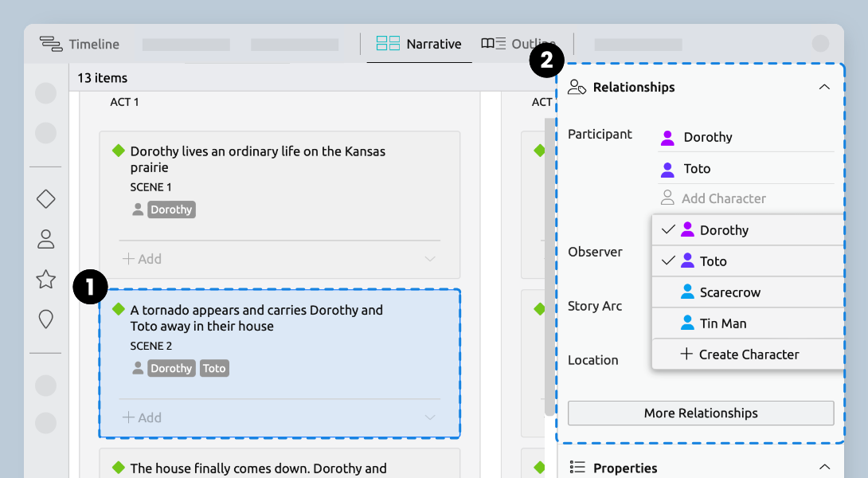Screen dimensions: 868x478
Task: Uncheck Toto in character dropdown
Action: tap(747, 261)
